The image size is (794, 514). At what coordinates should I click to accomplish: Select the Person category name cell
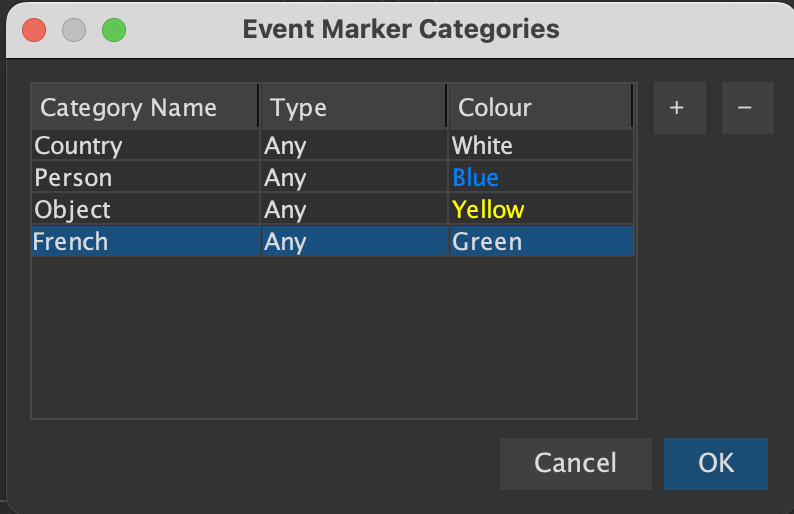click(145, 178)
